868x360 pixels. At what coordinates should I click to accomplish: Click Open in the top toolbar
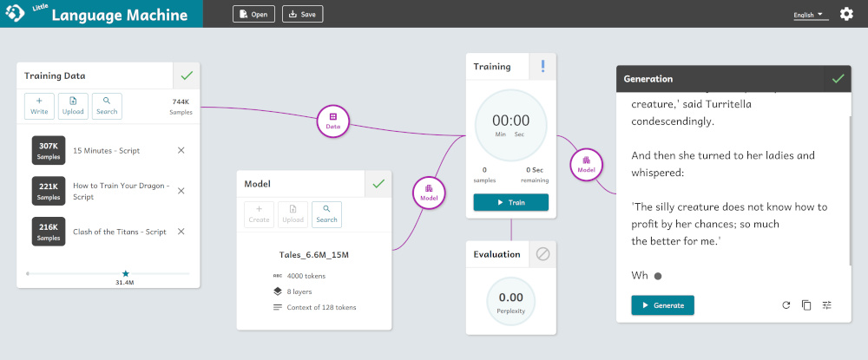point(253,14)
